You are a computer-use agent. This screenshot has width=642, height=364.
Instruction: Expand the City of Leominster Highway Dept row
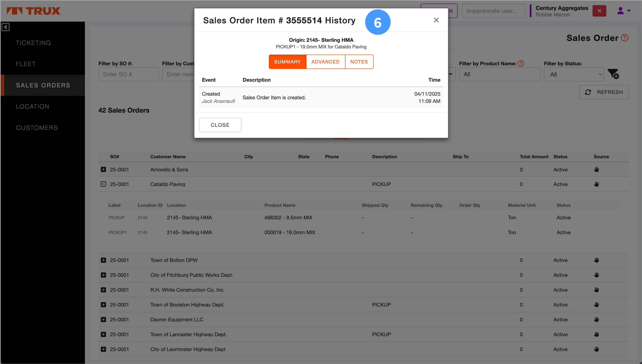tap(103, 349)
